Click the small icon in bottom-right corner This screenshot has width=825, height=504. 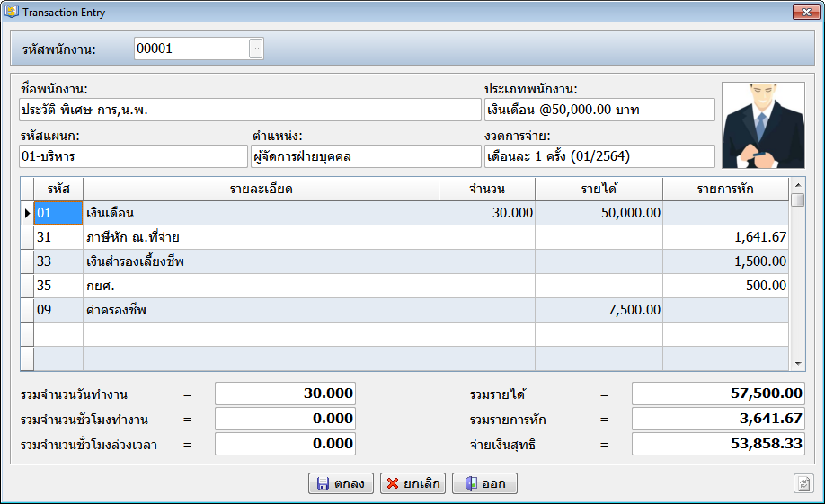[803, 483]
